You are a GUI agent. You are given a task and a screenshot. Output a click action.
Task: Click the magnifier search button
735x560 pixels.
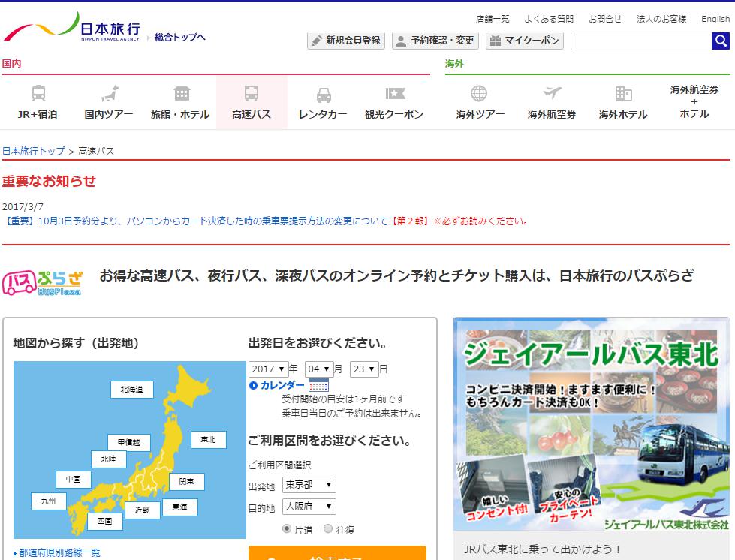pyautogui.click(x=721, y=41)
